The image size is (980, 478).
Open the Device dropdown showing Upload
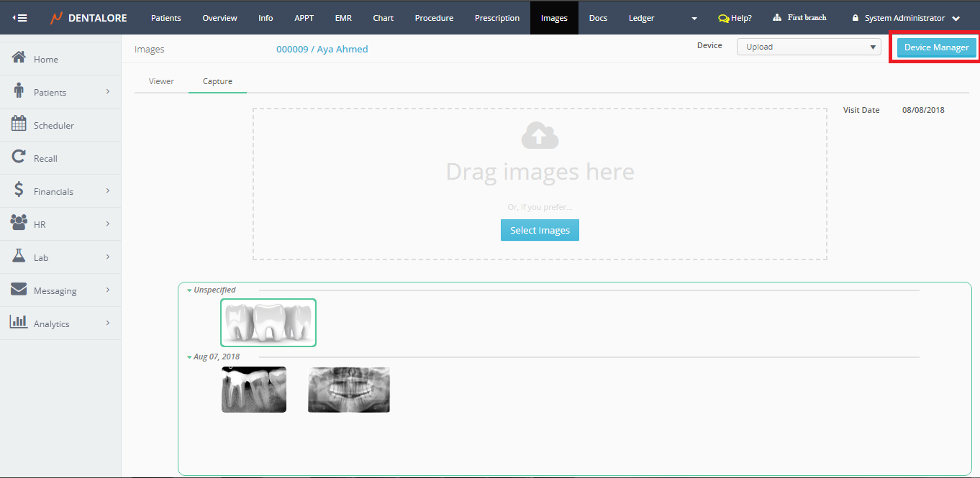(x=808, y=47)
